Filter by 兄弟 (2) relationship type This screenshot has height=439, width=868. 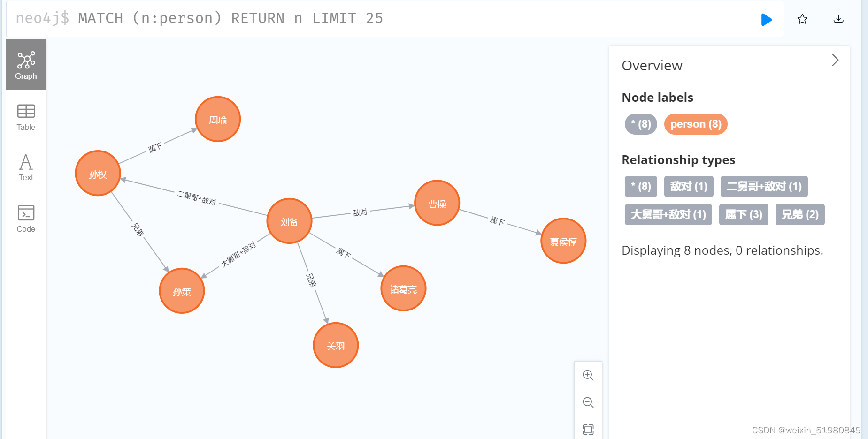[799, 214]
